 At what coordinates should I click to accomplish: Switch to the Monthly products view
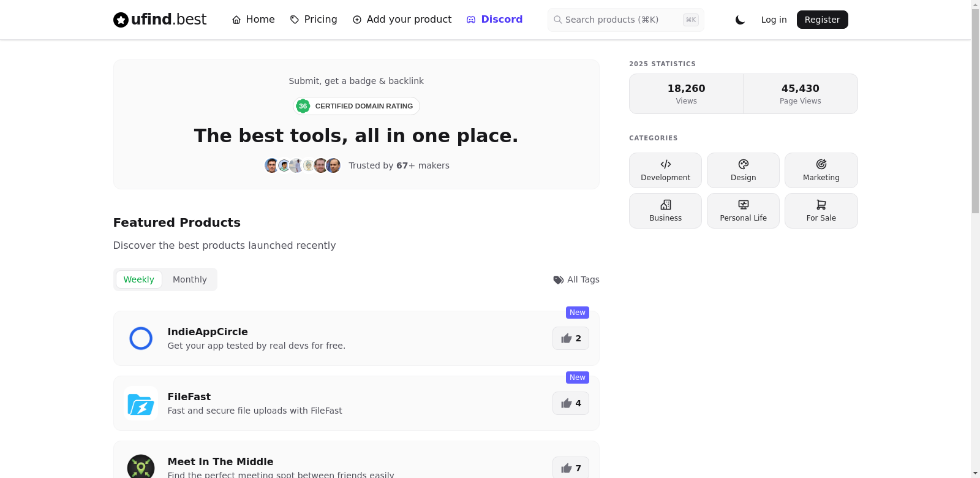coord(190,279)
